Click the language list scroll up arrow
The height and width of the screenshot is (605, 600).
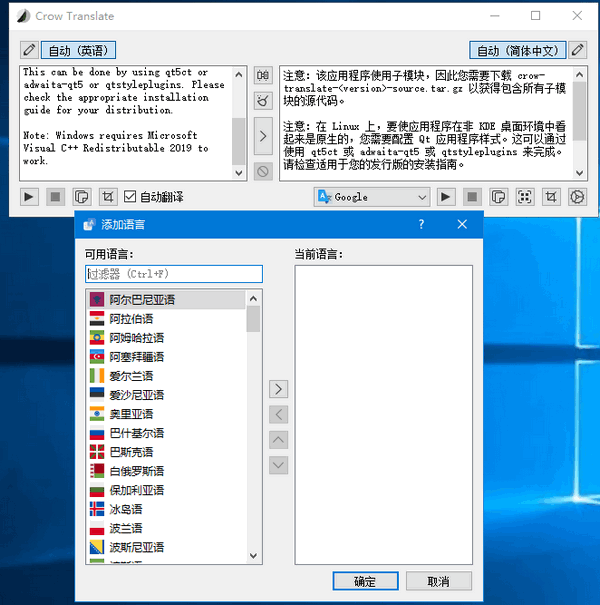point(254,298)
